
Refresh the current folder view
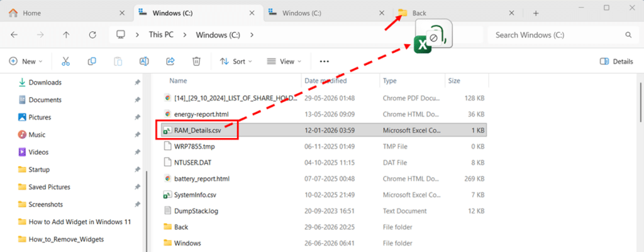[x=92, y=35]
